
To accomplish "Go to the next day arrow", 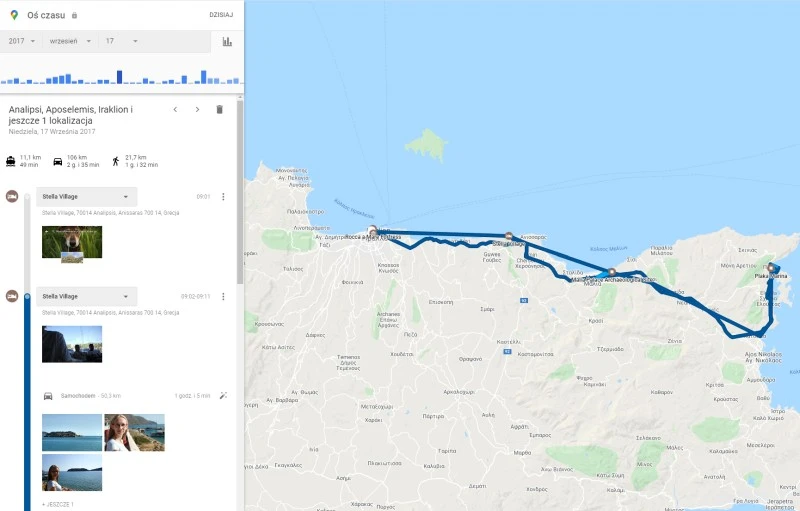I will point(197,109).
